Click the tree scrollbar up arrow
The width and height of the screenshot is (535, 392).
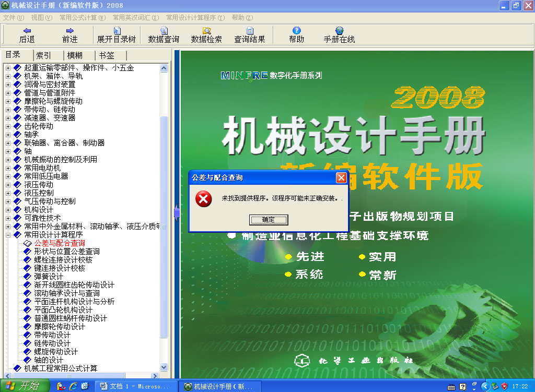[x=164, y=68]
